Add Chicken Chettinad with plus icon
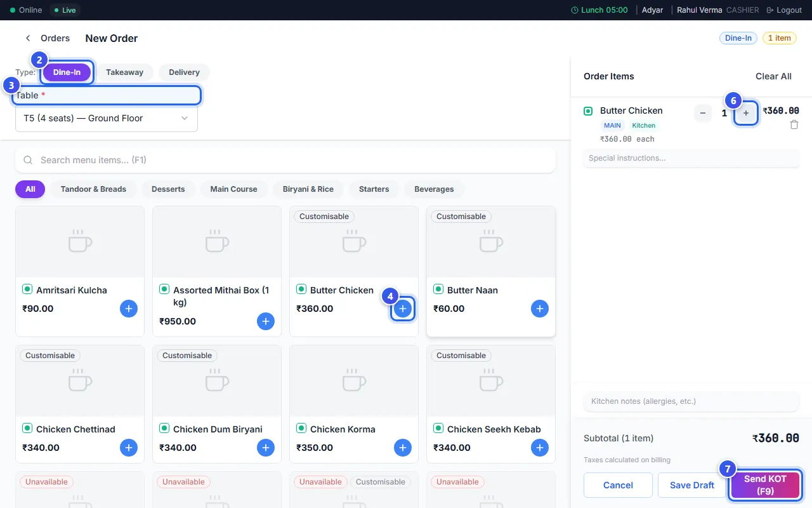The image size is (812, 508). click(129, 448)
